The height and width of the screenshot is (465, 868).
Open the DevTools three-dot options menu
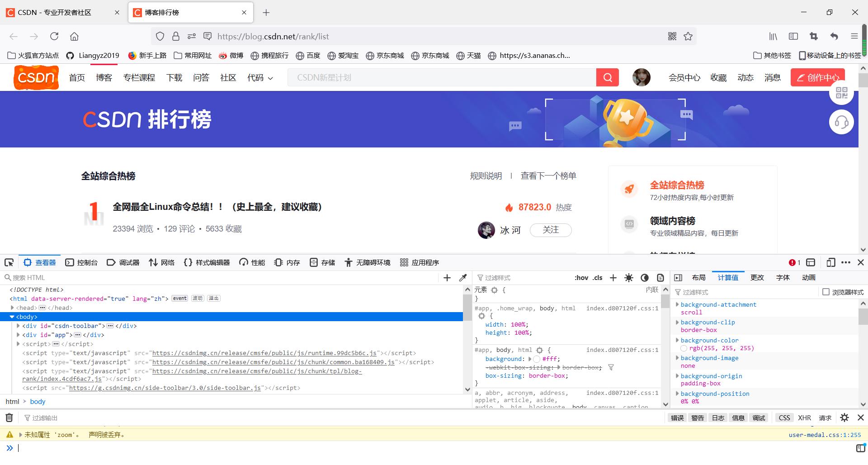(846, 262)
